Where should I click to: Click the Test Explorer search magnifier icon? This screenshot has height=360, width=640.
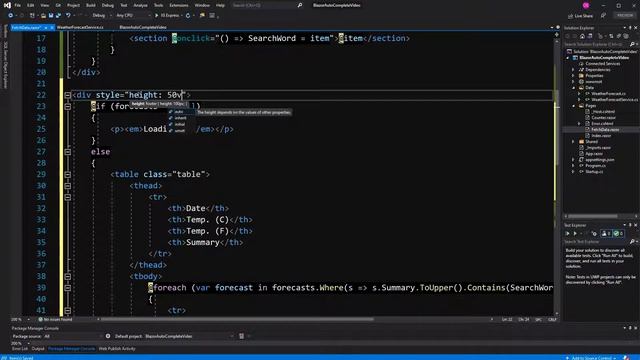click(632, 242)
